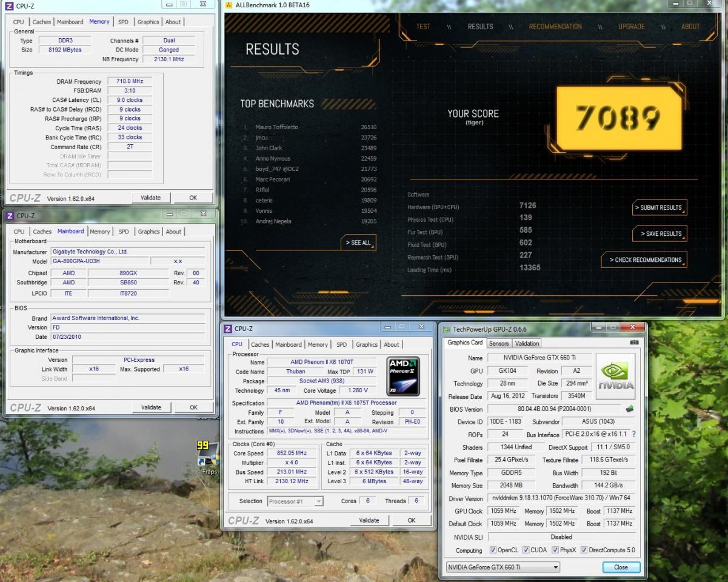Click the Bus Interface question mark icon

(x=634, y=435)
